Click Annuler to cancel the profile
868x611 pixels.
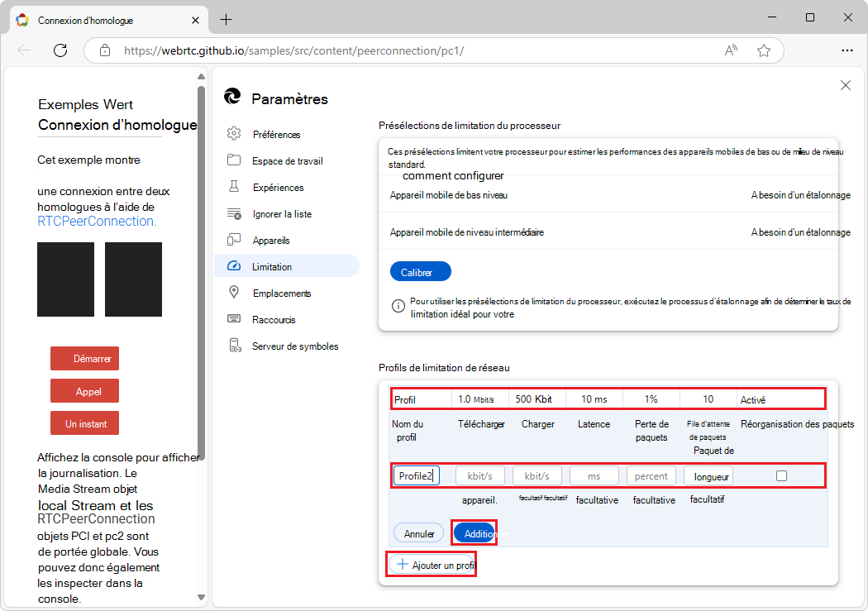click(x=418, y=533)
